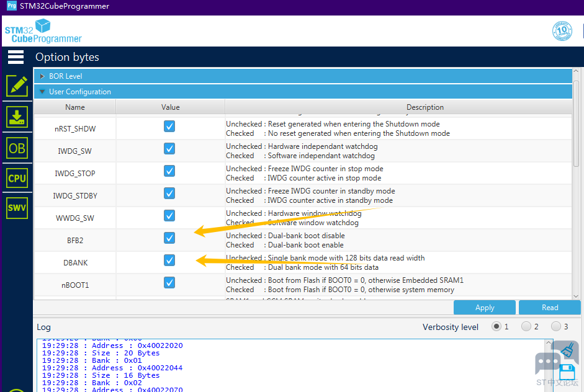Image resolution: width=584 pixels, height=392 pixels.
Task: Click the Apply button
Action: point(485,308)
